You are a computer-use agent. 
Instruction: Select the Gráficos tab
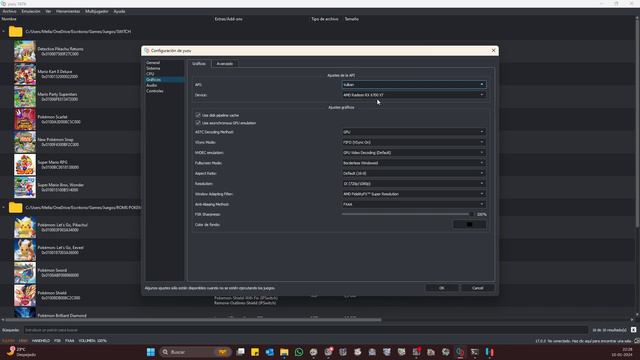(x=199, y=64)
